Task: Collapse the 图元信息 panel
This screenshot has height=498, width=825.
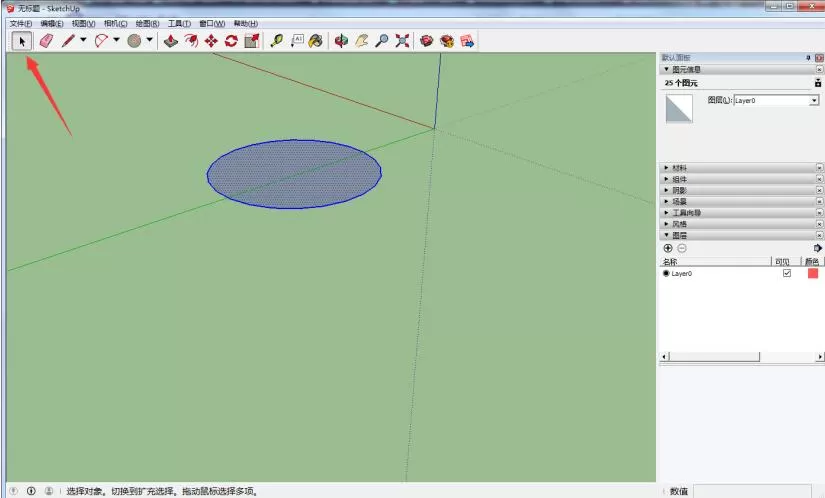Action: click(667, 69)
